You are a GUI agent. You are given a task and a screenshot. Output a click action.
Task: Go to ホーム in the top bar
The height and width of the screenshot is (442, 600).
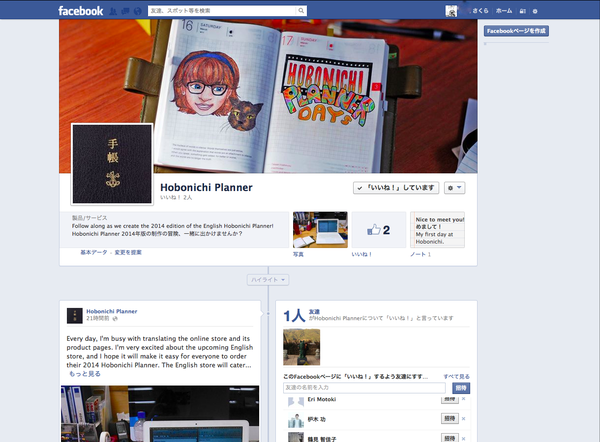[504, 11]
